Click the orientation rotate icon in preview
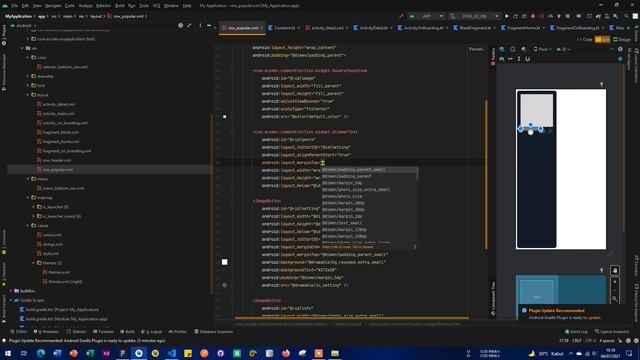Viewport: 640px width, 360px height. point(513,49)
